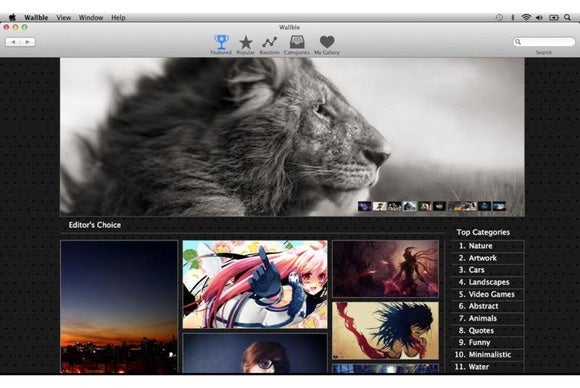Screen dimensions: 580x388
Task: Open the Featured section trophy icon
Action: 221,42
